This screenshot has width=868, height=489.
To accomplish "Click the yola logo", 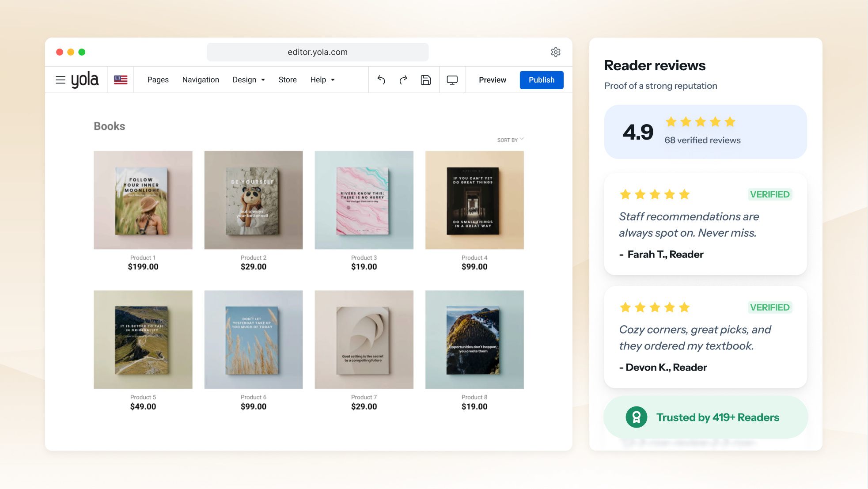I will coord(85,80).
